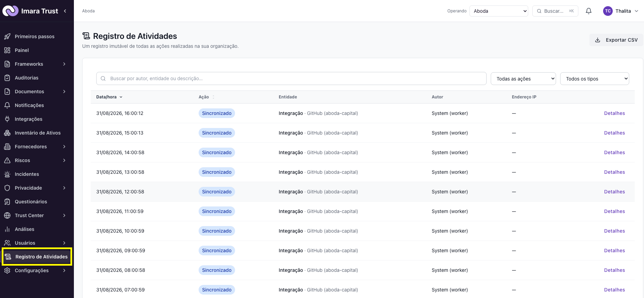Viewport: 644px width, 298px height.
Task: Click the Sincronizado badge at 14:00:58
Action: pyautogui.click(x=217, y=152)
